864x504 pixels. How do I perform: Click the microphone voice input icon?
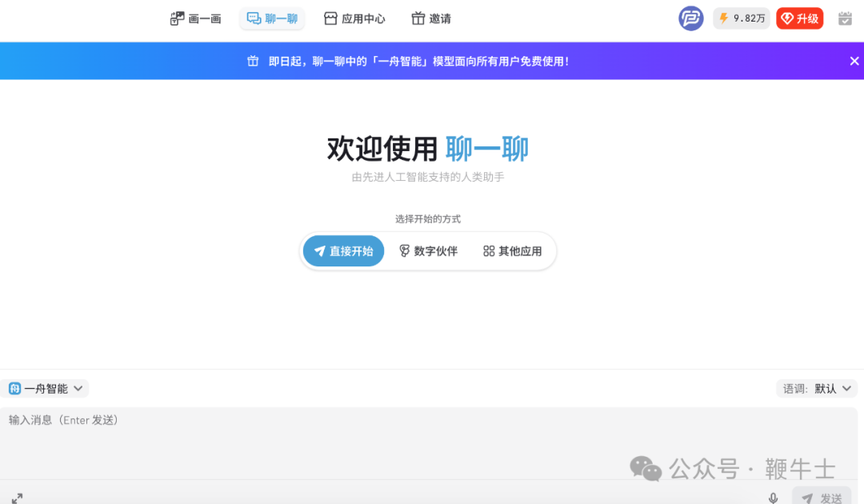point(773,497)
